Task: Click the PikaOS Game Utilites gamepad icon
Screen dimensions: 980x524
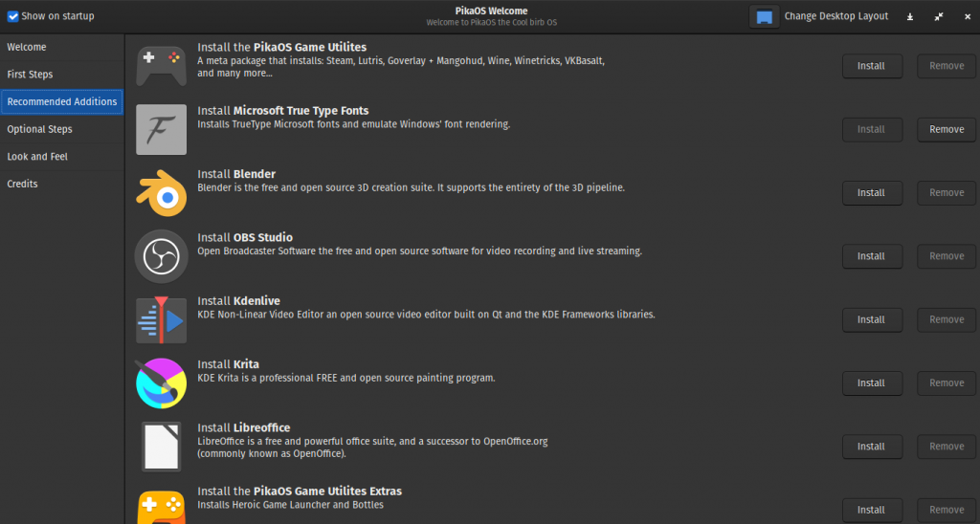Action: click(x=161, y=66)
